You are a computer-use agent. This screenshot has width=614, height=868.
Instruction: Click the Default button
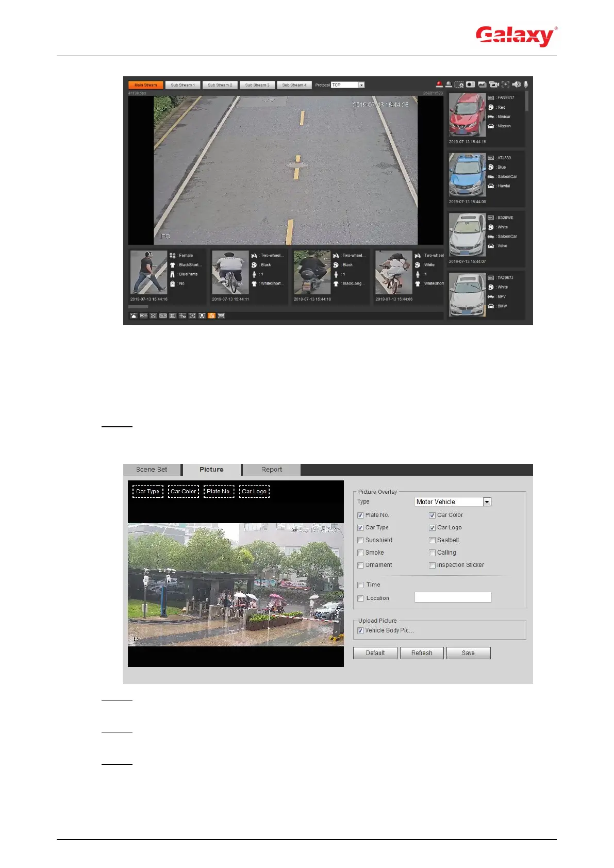(375, 653)
